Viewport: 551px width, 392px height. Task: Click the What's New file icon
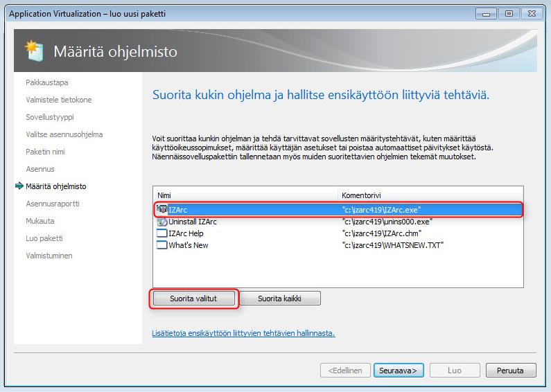(x=162, y=245)
